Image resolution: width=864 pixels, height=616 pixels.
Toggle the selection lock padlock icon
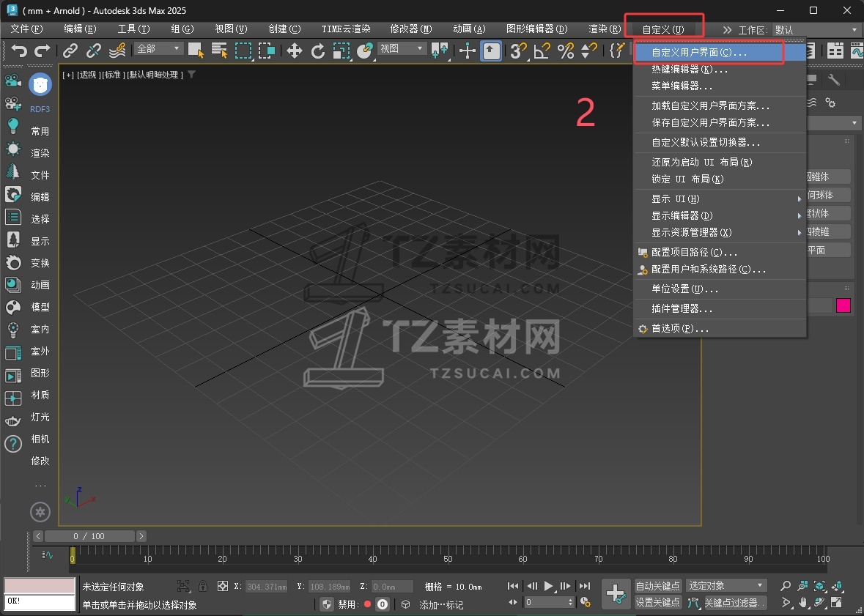pos(203,586)
